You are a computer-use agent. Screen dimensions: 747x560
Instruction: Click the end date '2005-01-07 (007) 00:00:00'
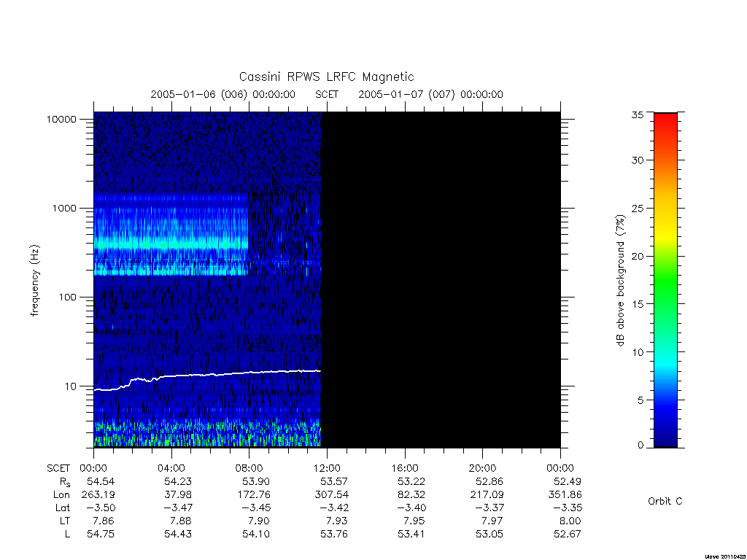430,94
